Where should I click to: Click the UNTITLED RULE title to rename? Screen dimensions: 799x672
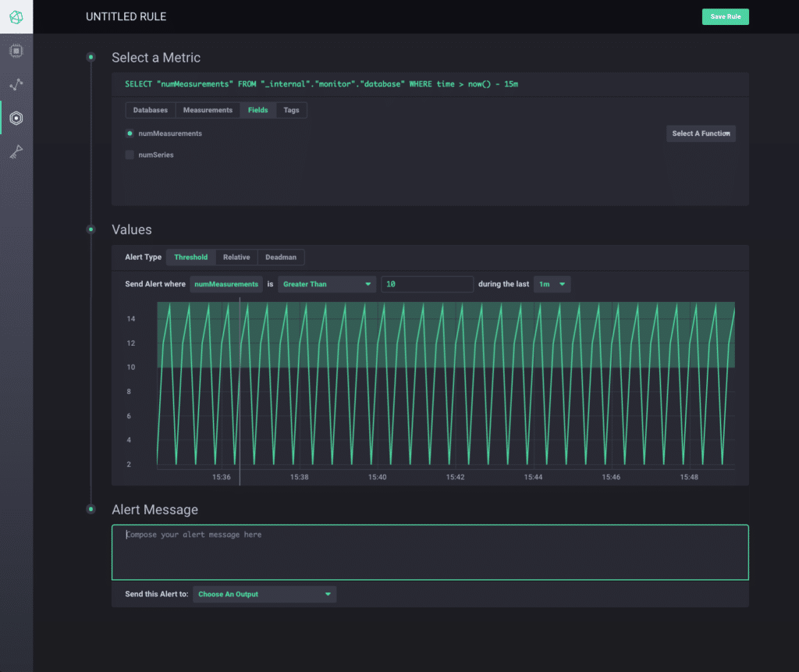coord(126,16)
